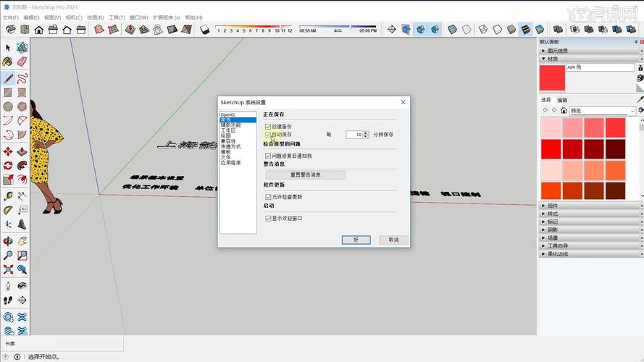Choose the Orbit tool

point(8,241)
